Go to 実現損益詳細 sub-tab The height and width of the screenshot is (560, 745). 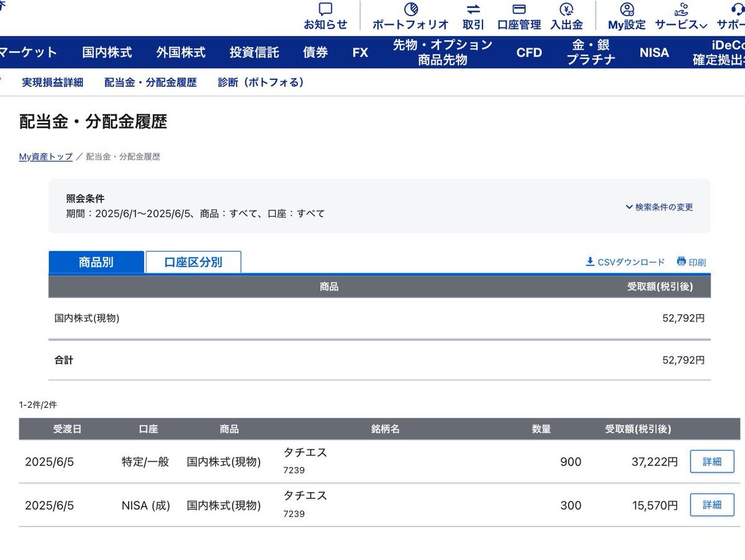(52, 83)
